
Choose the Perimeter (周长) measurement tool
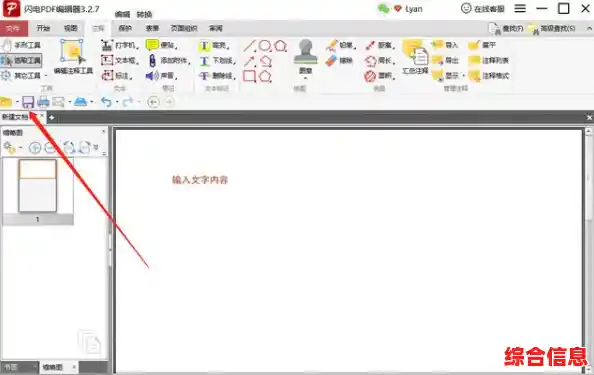coord(380,60)
